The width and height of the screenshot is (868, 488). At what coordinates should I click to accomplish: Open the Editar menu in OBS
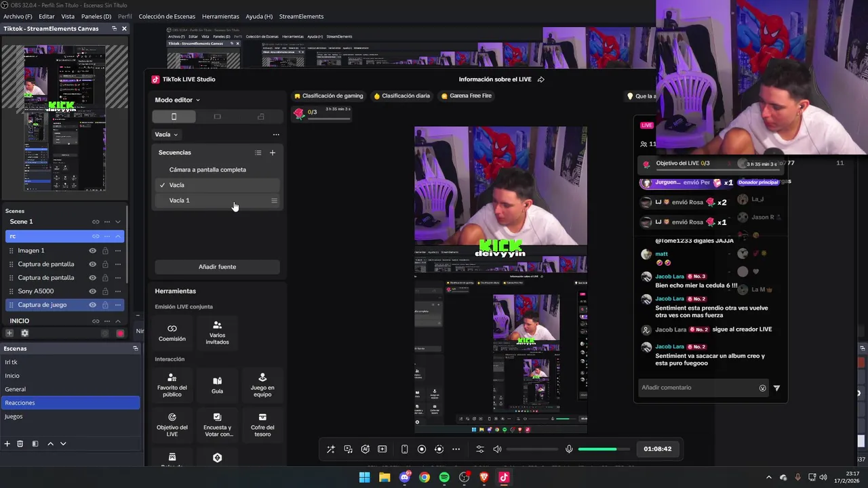tap(47, 16)
